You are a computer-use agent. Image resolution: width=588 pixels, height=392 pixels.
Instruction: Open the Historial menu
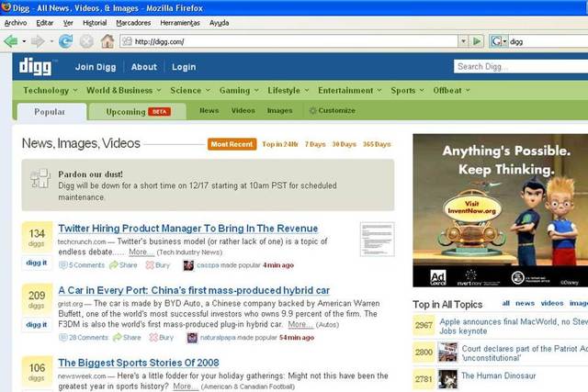95,23
